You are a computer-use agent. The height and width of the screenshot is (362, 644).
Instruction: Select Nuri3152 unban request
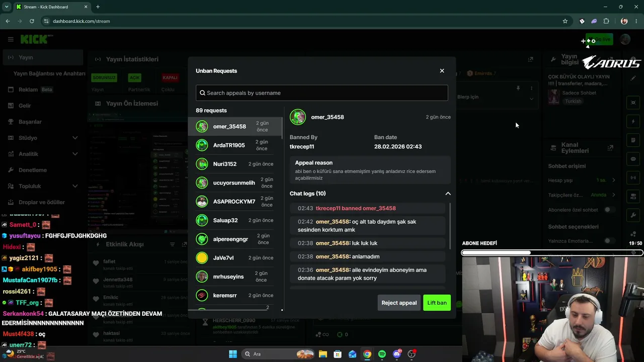tap(235, 164)
